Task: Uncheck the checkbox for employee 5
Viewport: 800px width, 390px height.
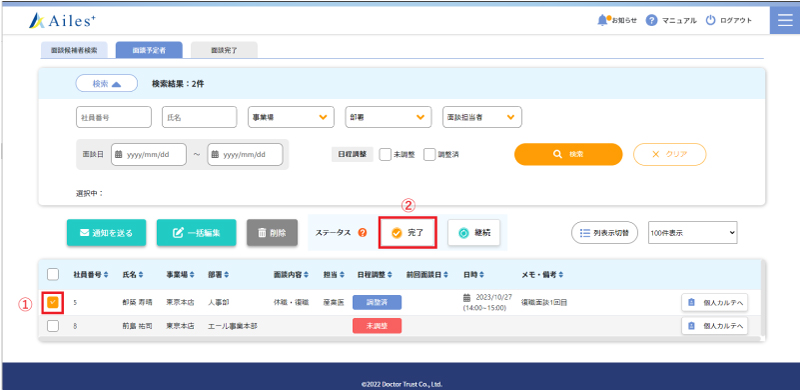Action: [x=53, y=303]
